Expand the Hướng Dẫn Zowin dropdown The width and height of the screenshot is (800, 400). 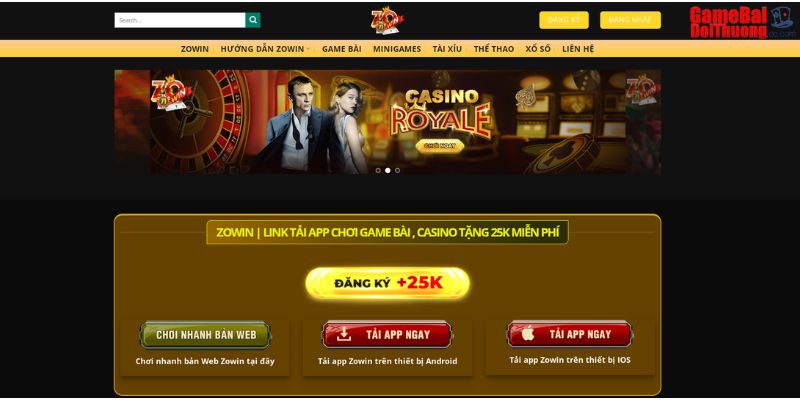pos(265,49)
